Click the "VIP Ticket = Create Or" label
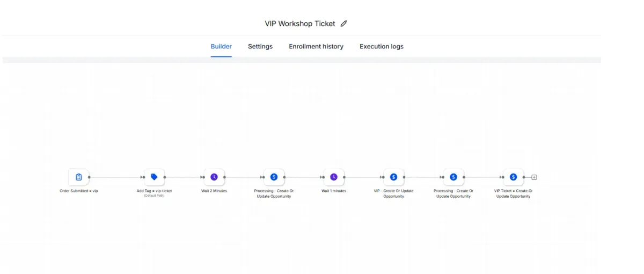Image resolution: width=644 pixels, height=274 pixels. pos(513,191)
